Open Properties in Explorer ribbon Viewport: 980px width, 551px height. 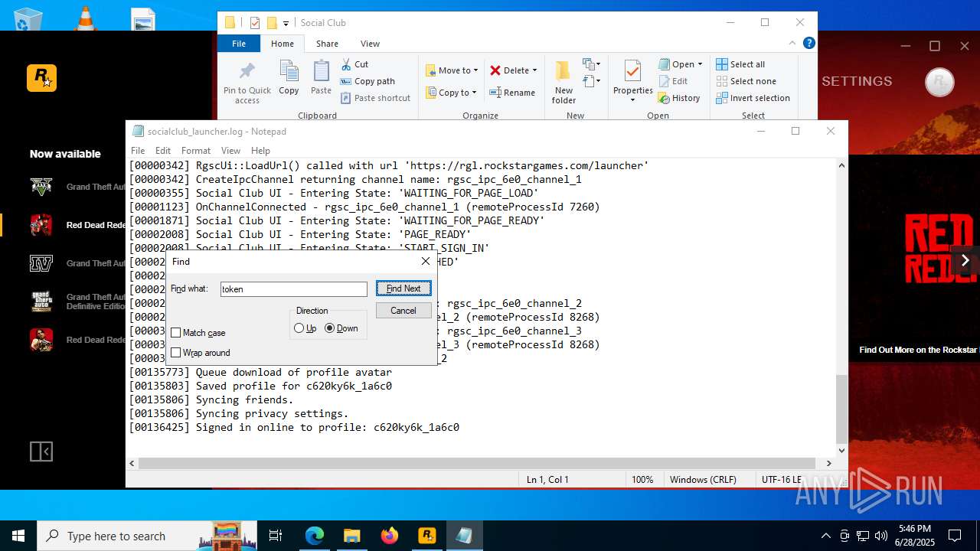pyautogui.click(x=632, y=81)
